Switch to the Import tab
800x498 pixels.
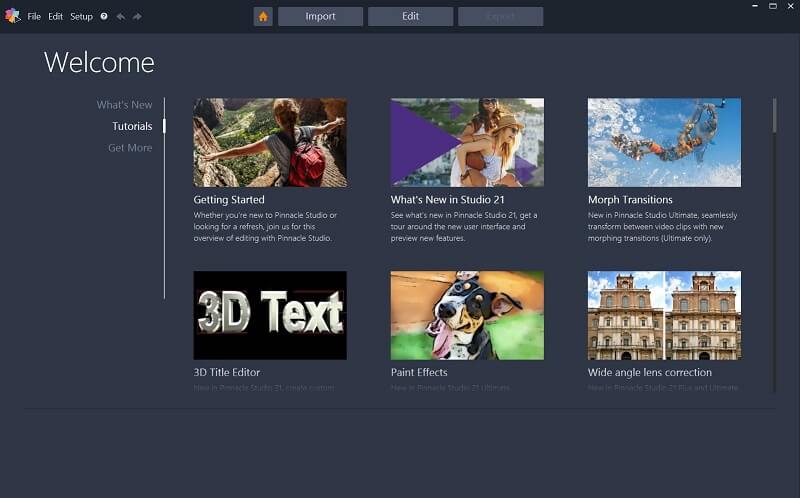click(x=320, y=16)
